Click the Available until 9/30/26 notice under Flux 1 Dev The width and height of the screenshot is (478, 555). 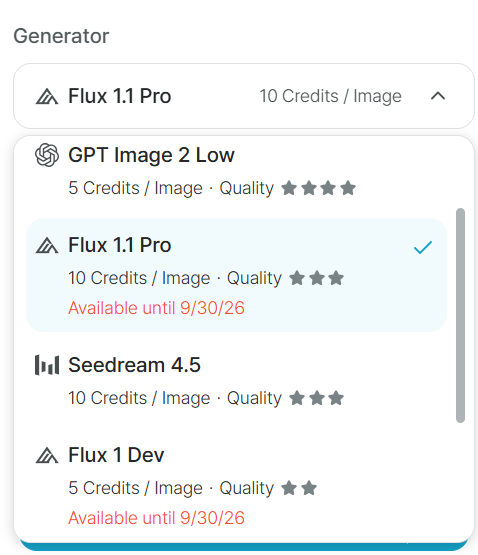pyautogui.click(x=156, y=518)
